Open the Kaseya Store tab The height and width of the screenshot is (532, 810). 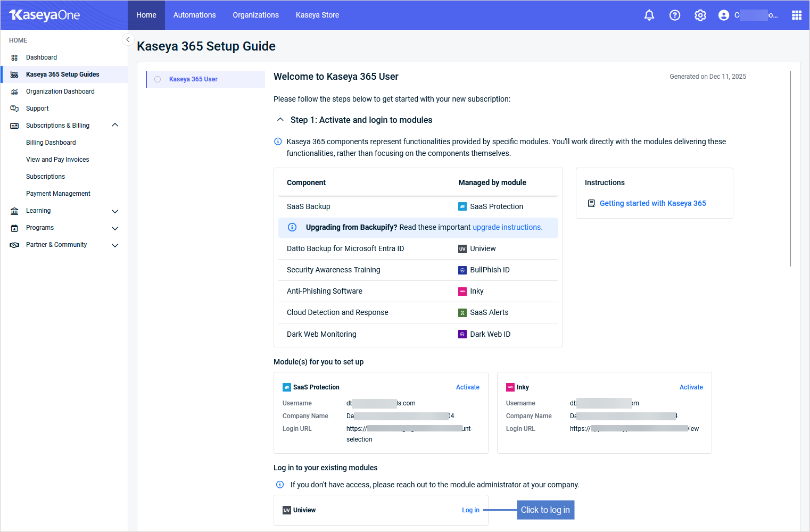(317, 15)
